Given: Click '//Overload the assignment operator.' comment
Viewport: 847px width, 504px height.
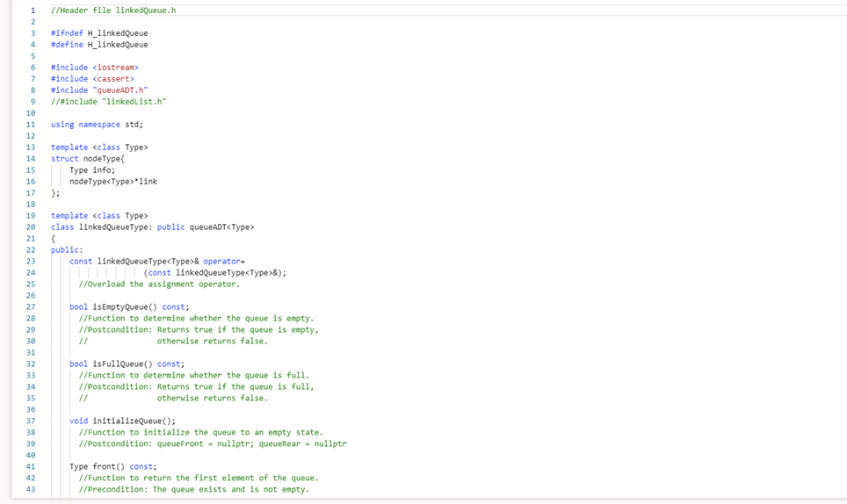Looking at the screenshot, I should pyautogui.click(x=159, y=284).
